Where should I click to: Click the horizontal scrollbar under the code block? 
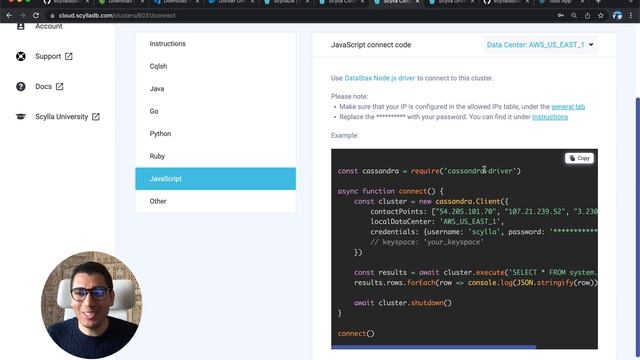point(433,347)
